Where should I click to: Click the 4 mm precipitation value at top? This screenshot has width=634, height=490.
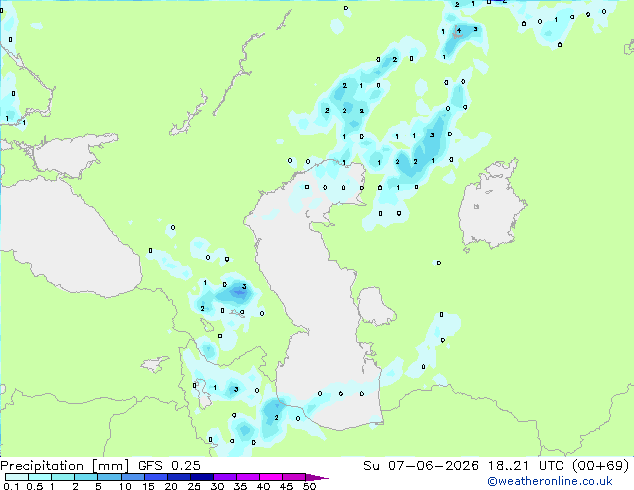pyautogui.click(x=459, y=30)
